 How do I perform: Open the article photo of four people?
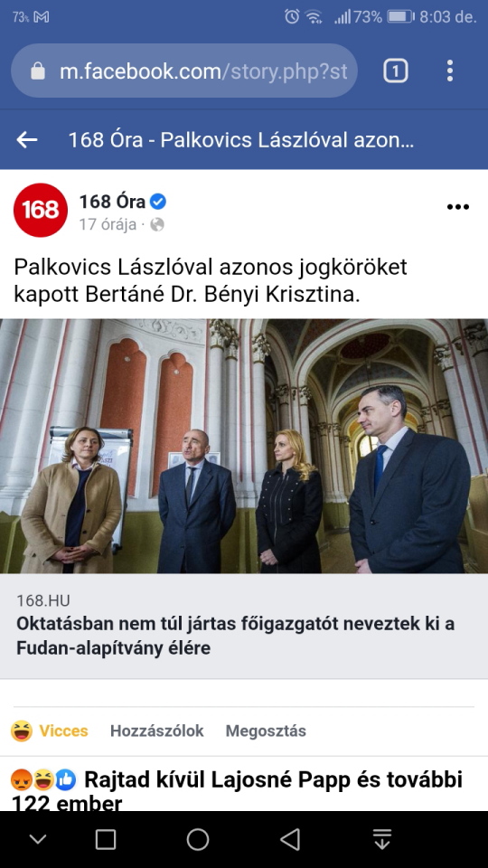pos(244,446)
